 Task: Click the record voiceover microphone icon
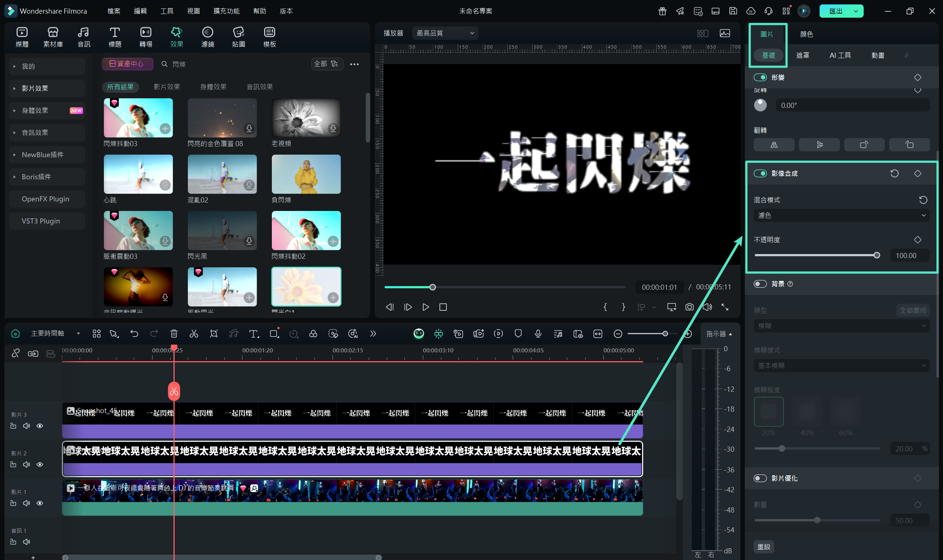coord(538,334)
